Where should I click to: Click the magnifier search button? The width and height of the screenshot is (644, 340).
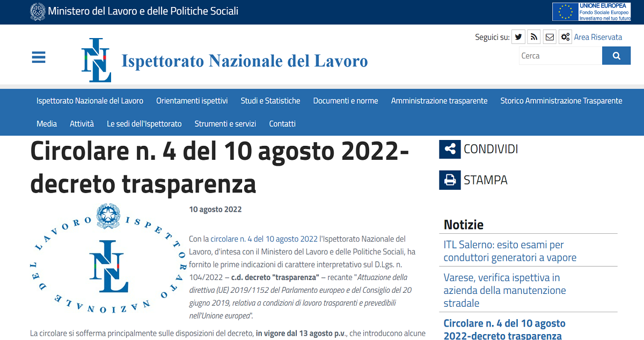[x=616, y=56]
